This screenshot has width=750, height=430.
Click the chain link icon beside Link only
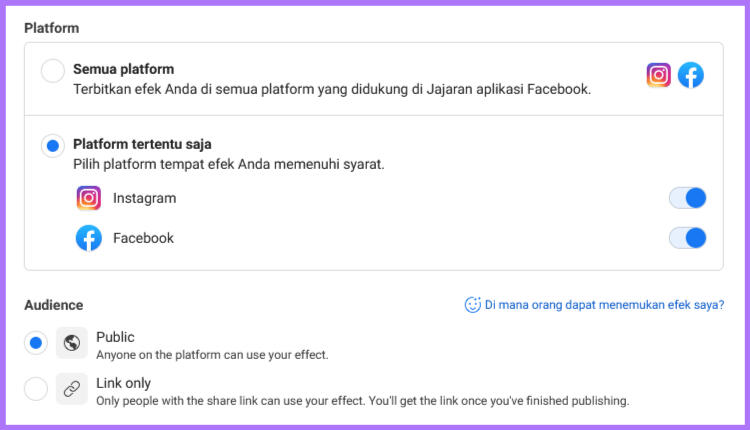point(72,389)
